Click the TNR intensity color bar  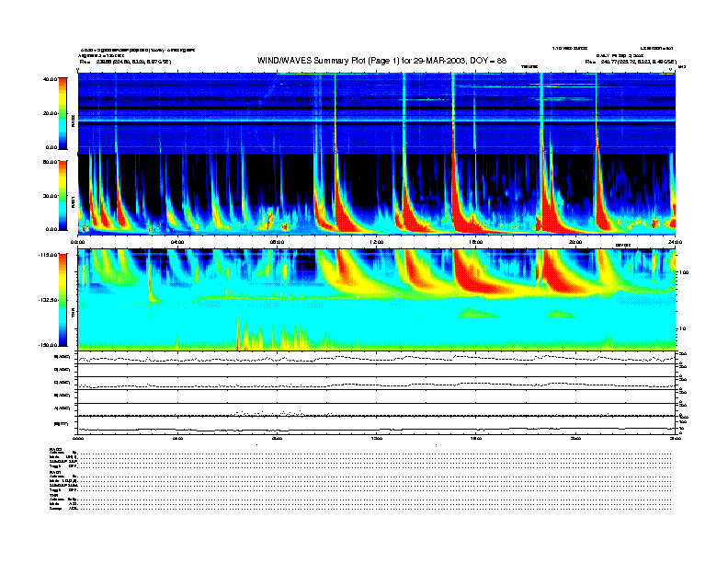tap(63, 300)
